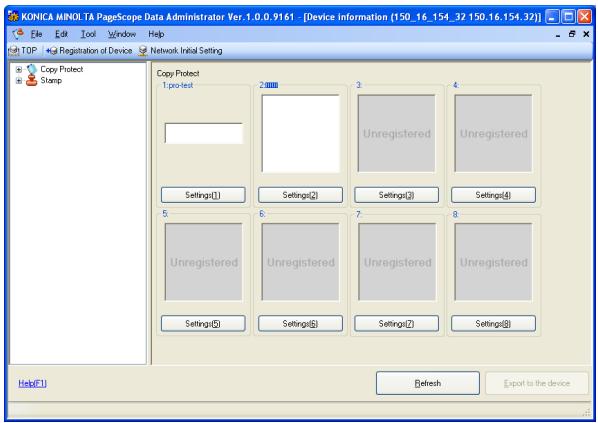Maximize the main application window

[568, 17]
